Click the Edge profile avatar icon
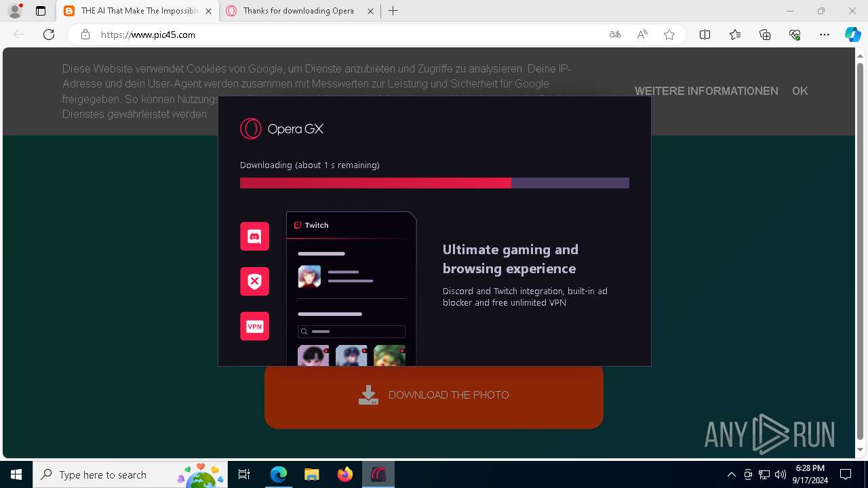868x488 pixels. 14,11
